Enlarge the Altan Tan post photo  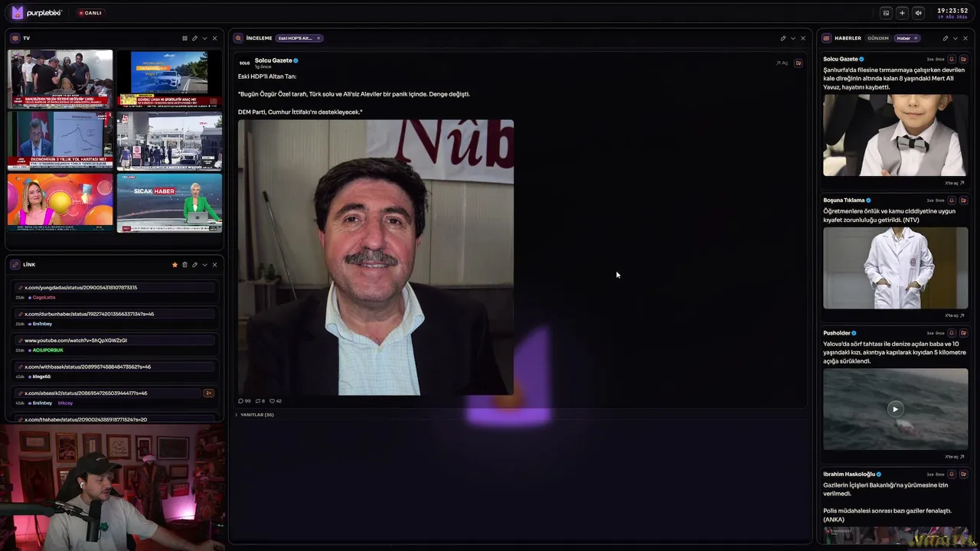(x=376, y=257)
